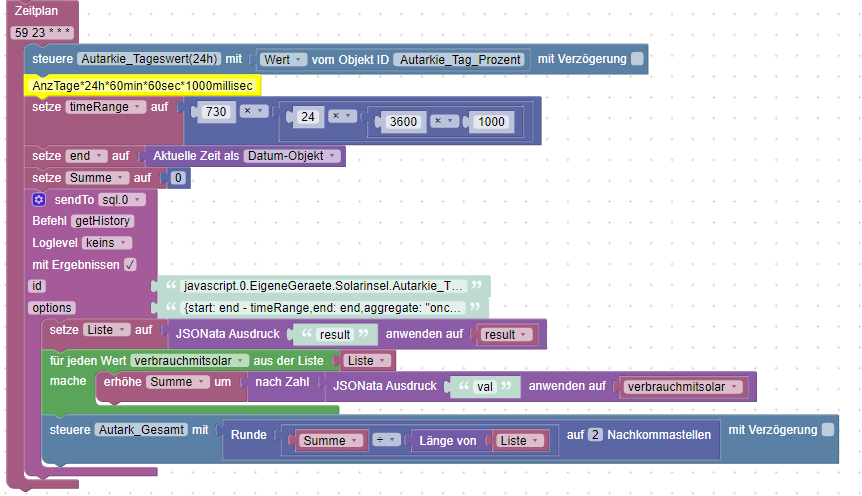Edit the Summe initial value 0
The image size is (862, 496).
click(178, 178)
